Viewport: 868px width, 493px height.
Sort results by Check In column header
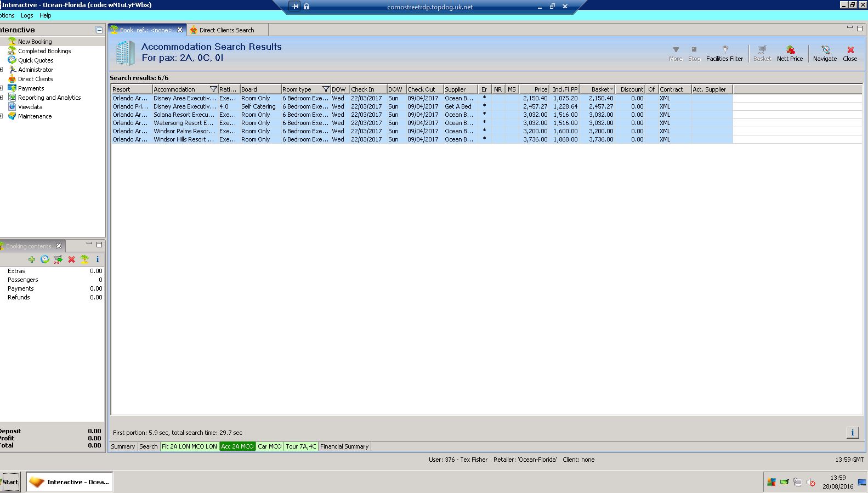[x=368, y=89]
